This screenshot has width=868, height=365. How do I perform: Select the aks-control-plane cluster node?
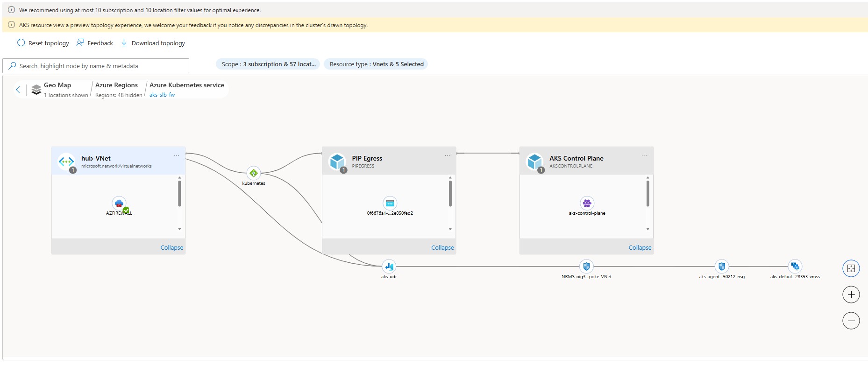pyautogui.click(x=587, y=204)
